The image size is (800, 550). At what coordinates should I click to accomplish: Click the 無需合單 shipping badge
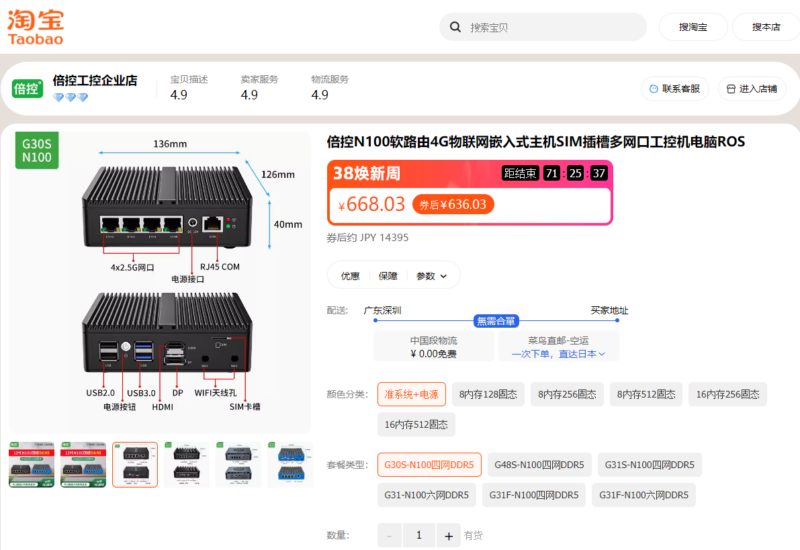click(496, 321)
